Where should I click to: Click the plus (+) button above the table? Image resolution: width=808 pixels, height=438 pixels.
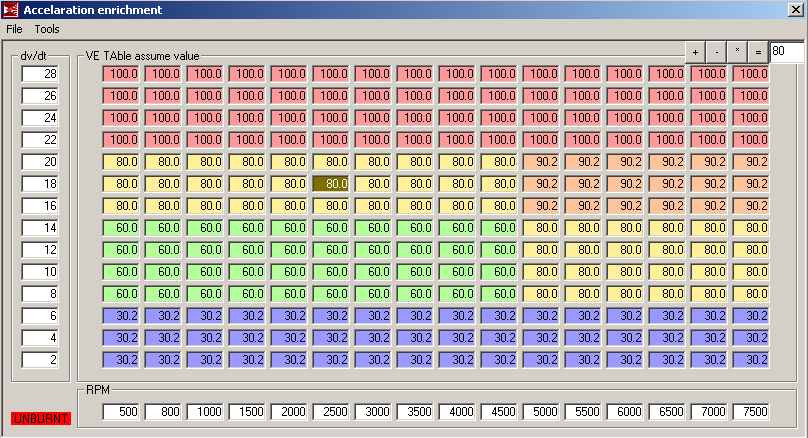(x=695, y=51)
